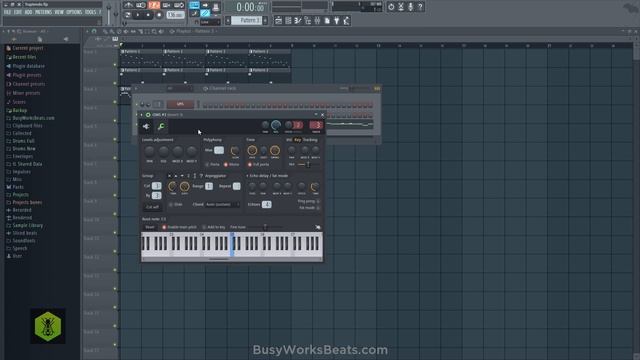Open the arpeggiator Chord dropdown
640x360 pixels.
coord(222,204)
